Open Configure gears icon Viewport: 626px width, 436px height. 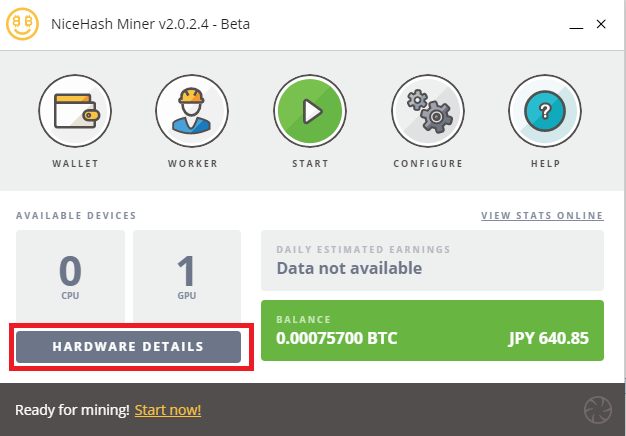tap(428, 111)
